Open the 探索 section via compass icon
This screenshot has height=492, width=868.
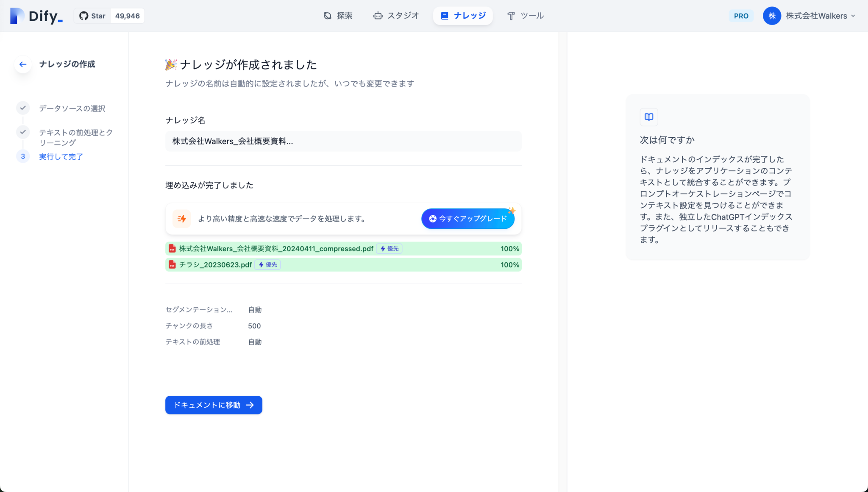[327, 16]
